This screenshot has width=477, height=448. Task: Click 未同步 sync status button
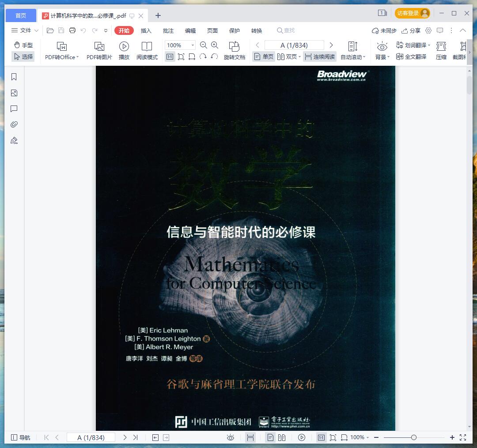coord(384,30)
